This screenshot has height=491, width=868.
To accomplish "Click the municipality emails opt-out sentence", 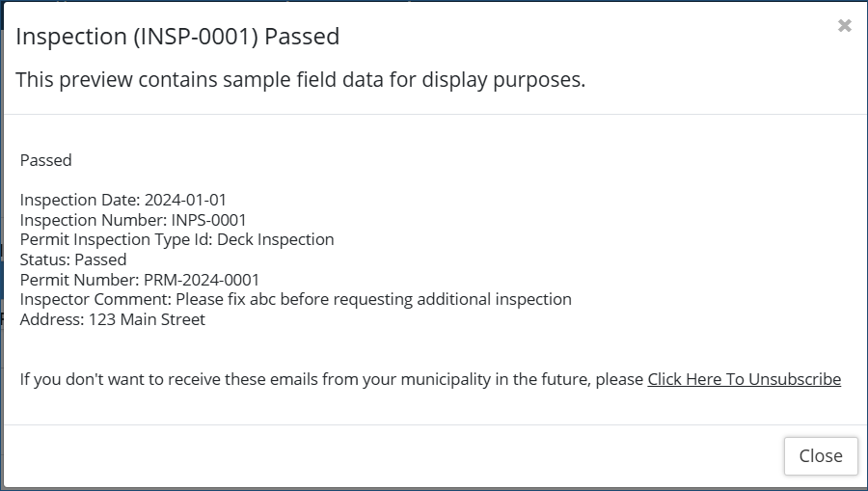I will tap(331, 379).
